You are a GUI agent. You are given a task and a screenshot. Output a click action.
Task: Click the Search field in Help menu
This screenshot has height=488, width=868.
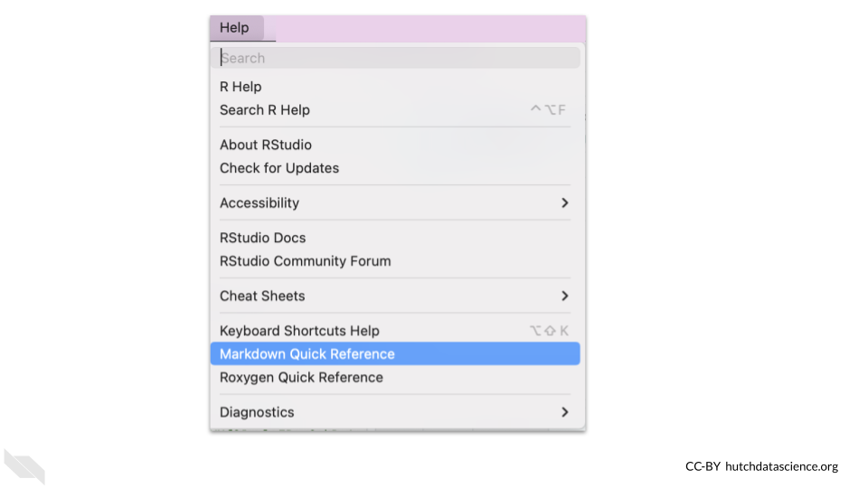click(395, 58)
